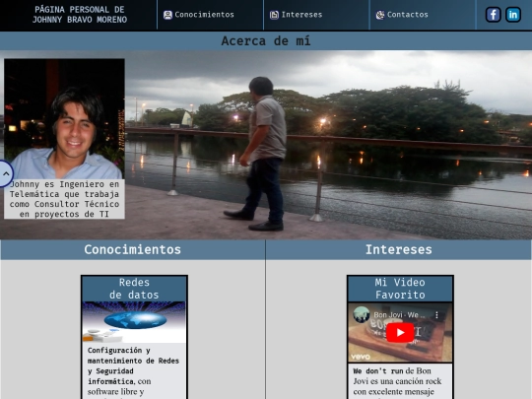Go to Intereses in the top navigation
The height and width of the screenshot is (399, 532).
pyautogui.click(x=301, y=15)
